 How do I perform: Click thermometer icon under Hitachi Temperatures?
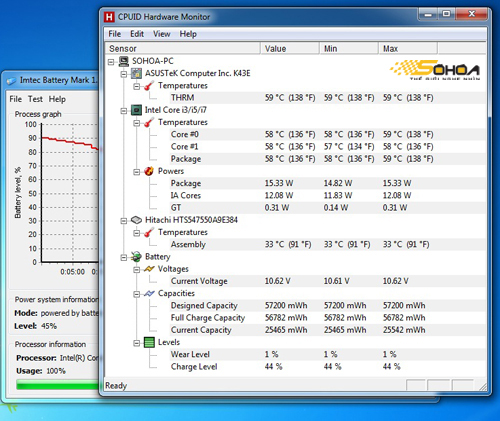click(149, 232)
